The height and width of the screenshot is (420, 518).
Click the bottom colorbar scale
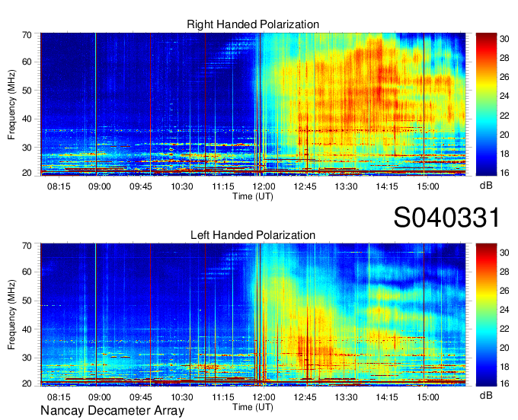point(486,315)
